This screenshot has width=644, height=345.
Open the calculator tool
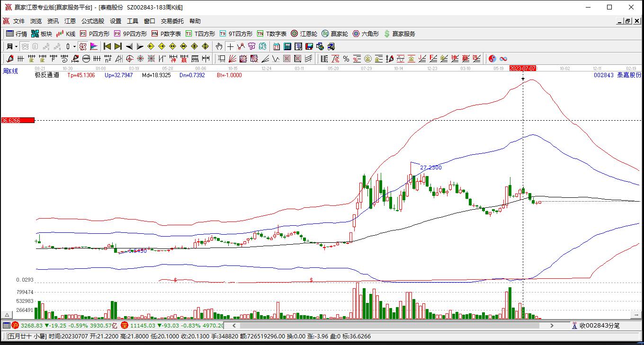coord(287,46)
